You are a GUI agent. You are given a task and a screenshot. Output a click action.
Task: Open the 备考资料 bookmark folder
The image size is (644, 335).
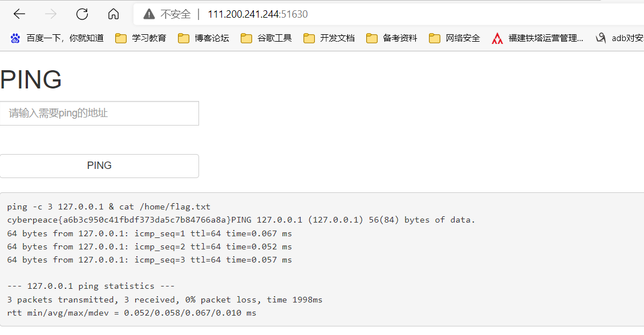click(392, 38)
